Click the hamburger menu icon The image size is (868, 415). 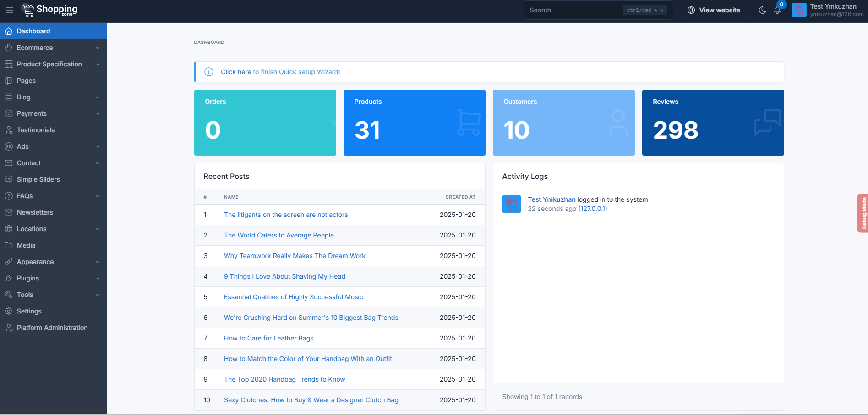point(10,10)
